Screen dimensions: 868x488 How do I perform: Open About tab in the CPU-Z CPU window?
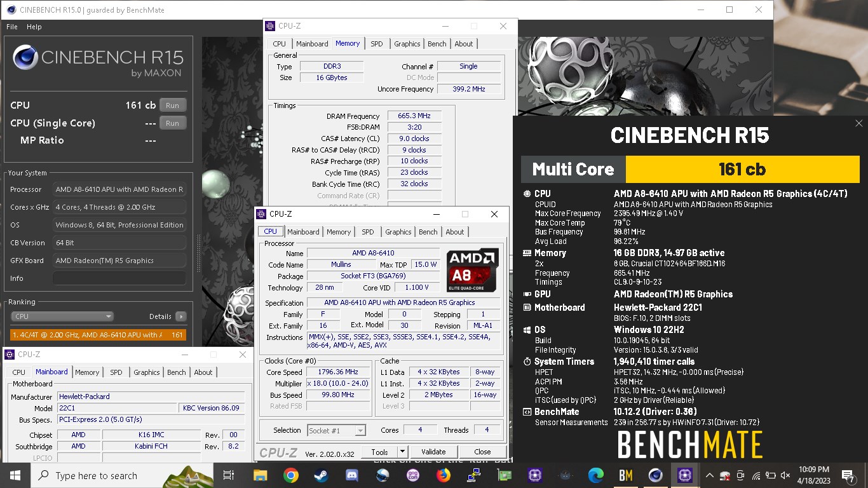pyautogui.click(x=455, y=232)
